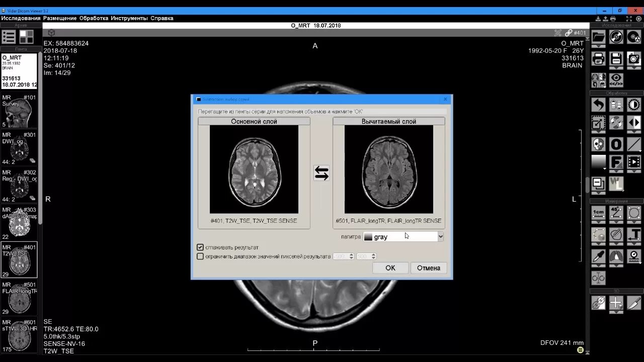Expand dropdown arrow under eyedropper tool

tap(598, 266)
